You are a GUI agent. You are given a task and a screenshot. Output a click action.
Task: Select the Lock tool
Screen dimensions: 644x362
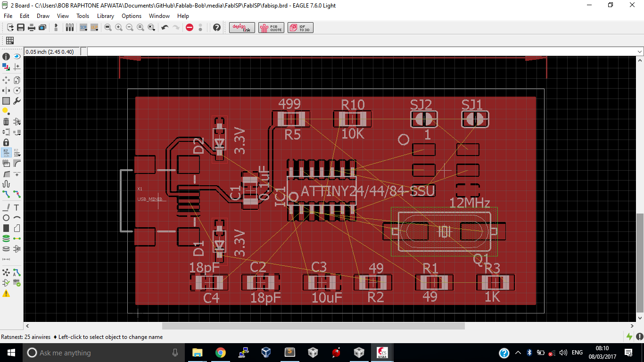[x=6, y=142]
